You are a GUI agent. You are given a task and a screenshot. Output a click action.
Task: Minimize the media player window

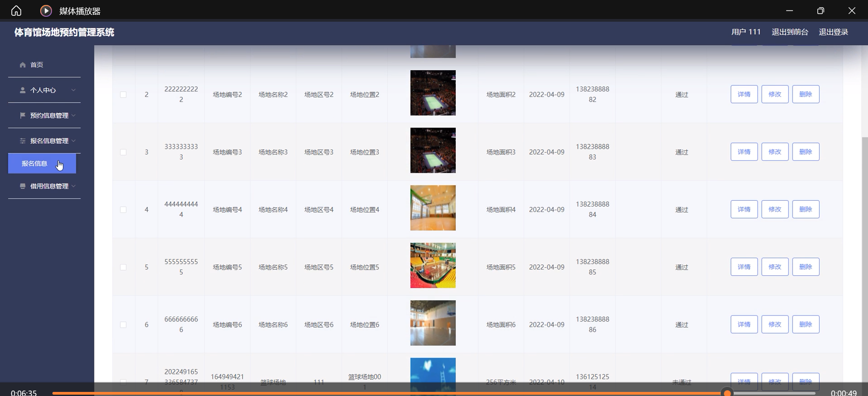[x=789, y=10]
